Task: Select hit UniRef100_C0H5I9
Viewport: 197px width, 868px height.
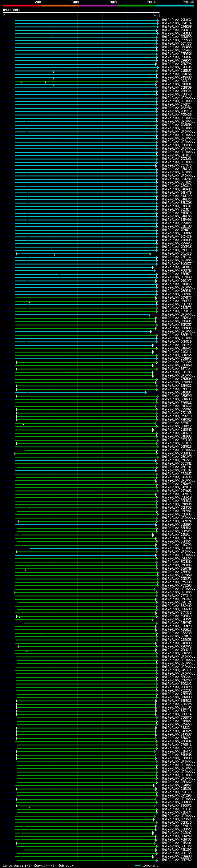Action: coord(177,342)
